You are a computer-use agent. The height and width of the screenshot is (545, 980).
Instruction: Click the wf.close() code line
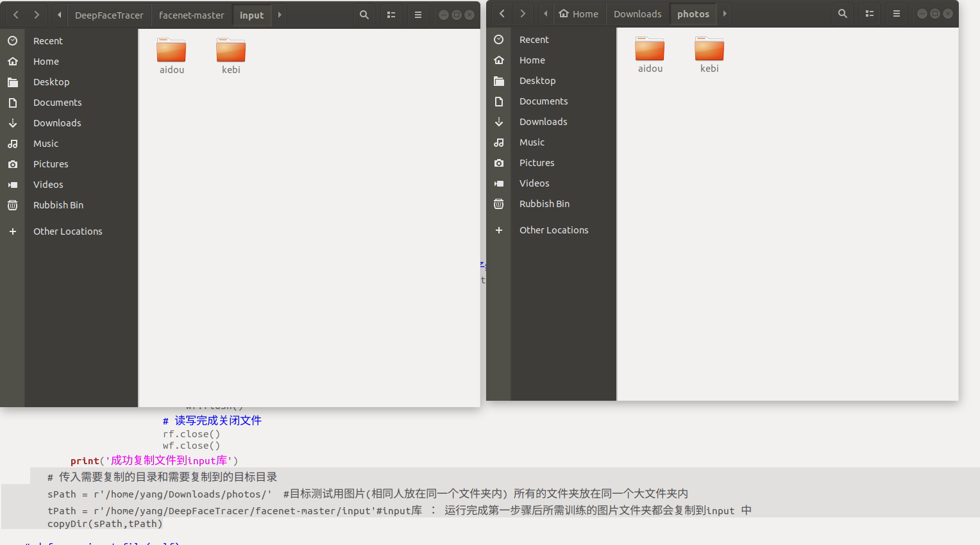pyautogui.click(x=191, y=446)
